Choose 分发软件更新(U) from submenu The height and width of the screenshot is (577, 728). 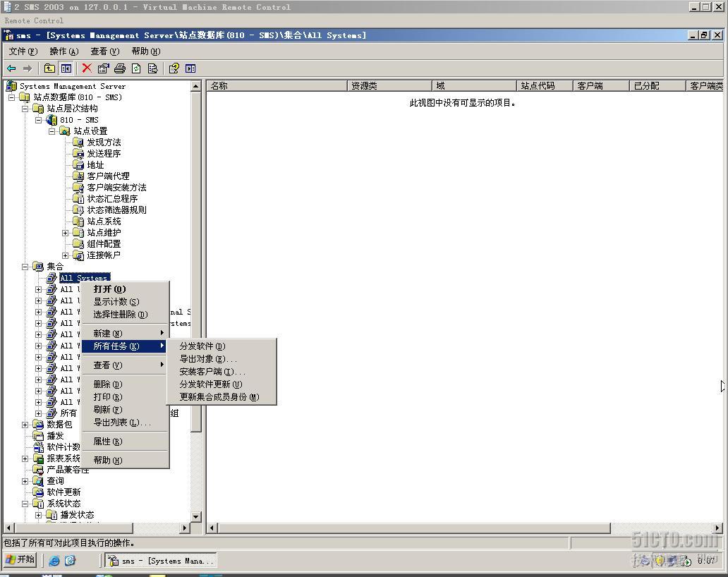click(222, 384)
